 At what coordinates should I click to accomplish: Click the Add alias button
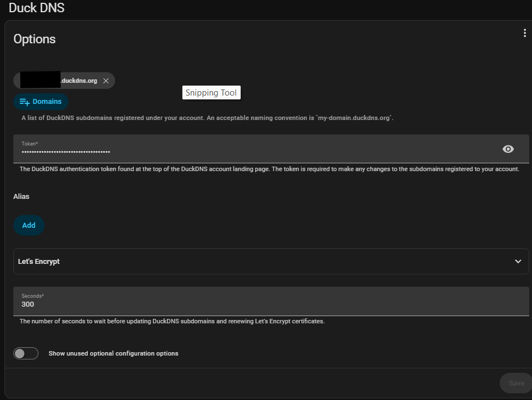[29, 226]
